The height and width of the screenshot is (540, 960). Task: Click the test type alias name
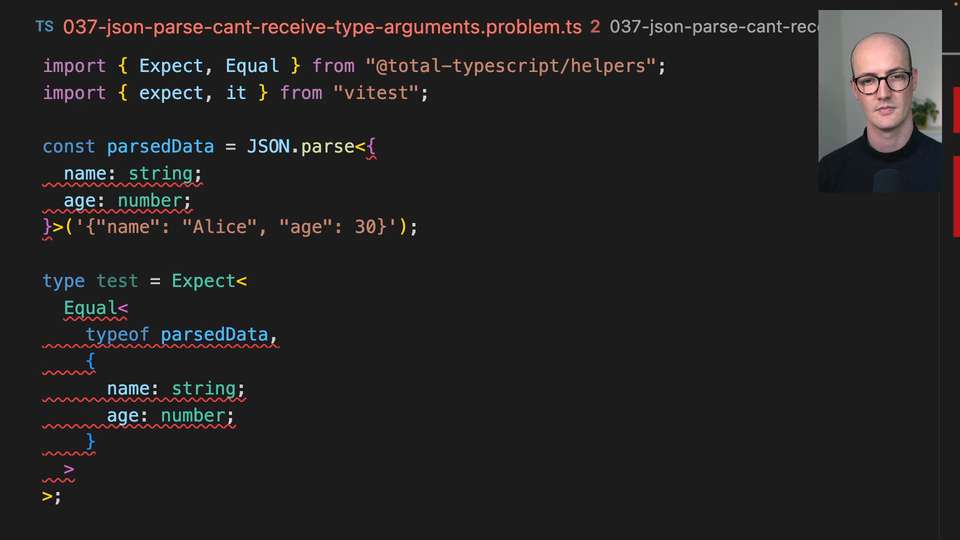click(117, 281)
